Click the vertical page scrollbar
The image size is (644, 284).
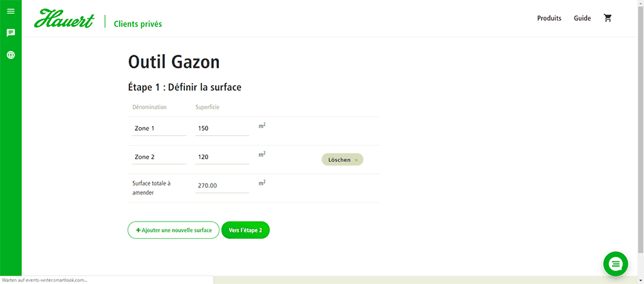[x=641, y=128]
